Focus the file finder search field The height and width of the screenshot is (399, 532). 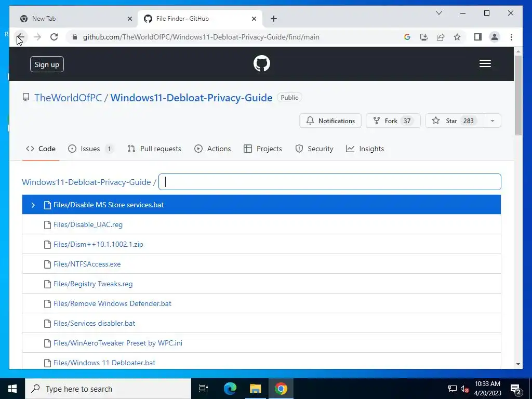tap(330, 182)
